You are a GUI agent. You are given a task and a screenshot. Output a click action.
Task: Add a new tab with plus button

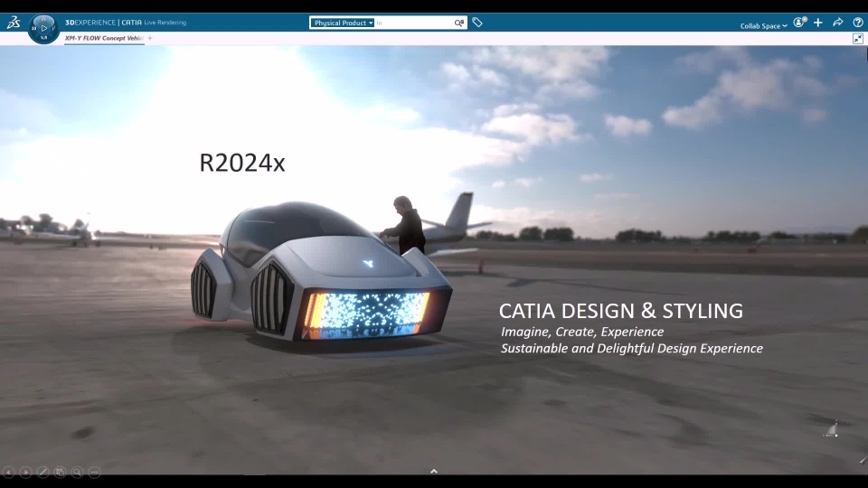point(150,38)
